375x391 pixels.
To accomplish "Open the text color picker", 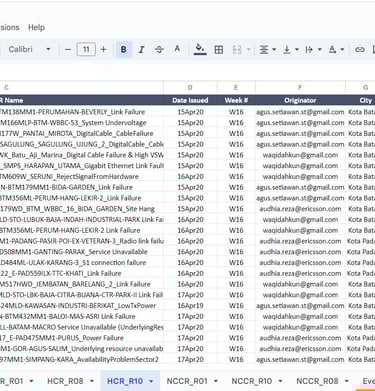I will click(x=177, y=50).
